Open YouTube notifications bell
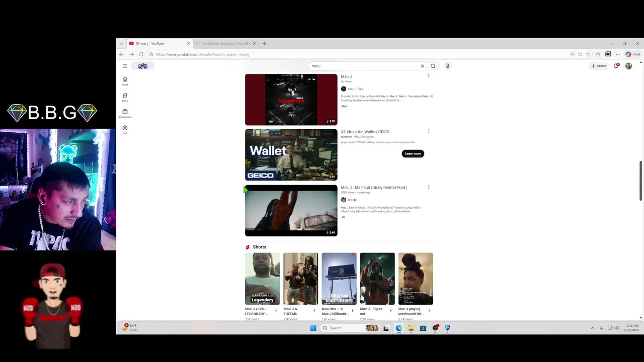The width and height of the screenshot is (644, 362). (616, 66)
